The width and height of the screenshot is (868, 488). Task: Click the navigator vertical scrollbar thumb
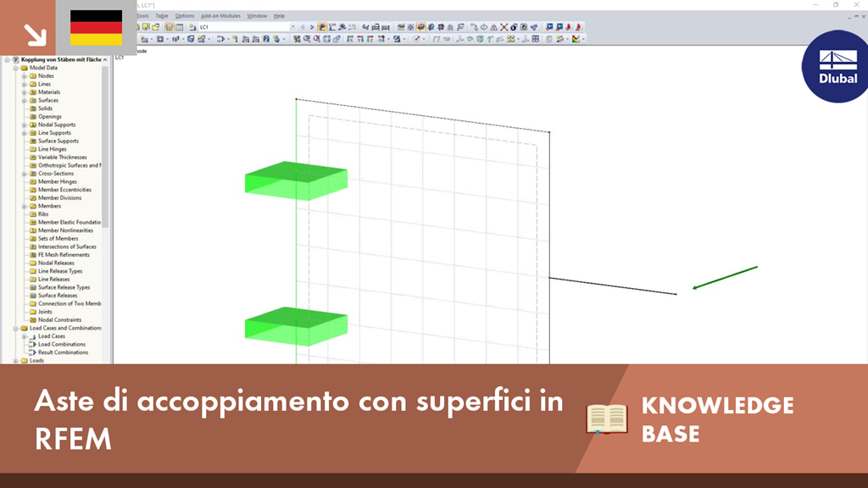click(x=105, y=147)
